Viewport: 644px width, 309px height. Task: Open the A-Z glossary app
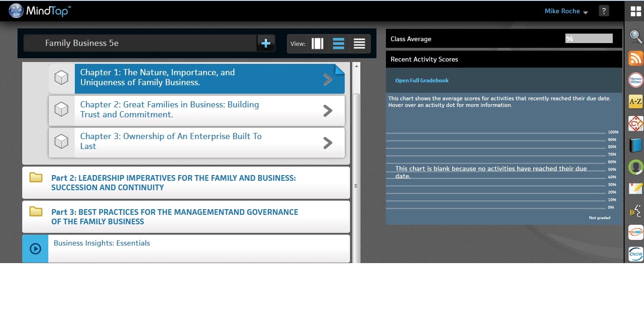[x=635, y=102]
